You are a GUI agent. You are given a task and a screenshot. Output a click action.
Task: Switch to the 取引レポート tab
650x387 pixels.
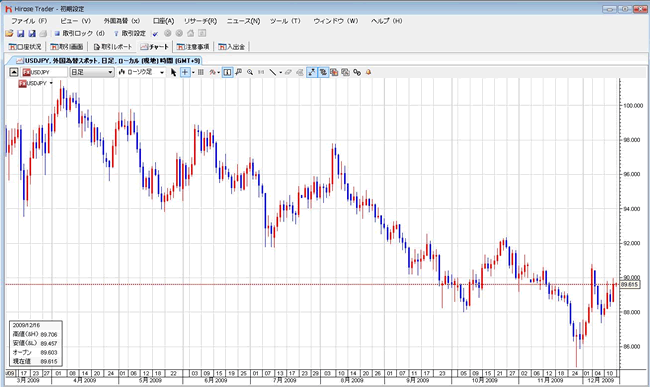(113, 47)
